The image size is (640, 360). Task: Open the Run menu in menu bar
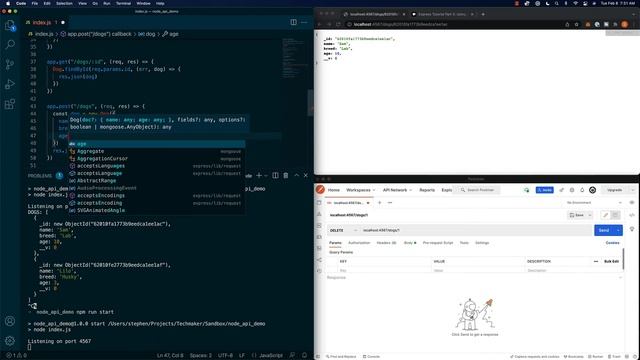107,3
